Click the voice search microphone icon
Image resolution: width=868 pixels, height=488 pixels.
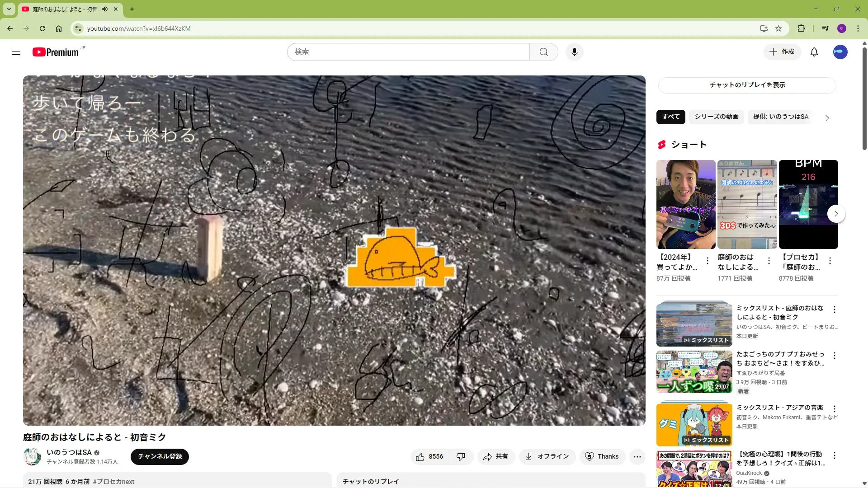(574, 52)
